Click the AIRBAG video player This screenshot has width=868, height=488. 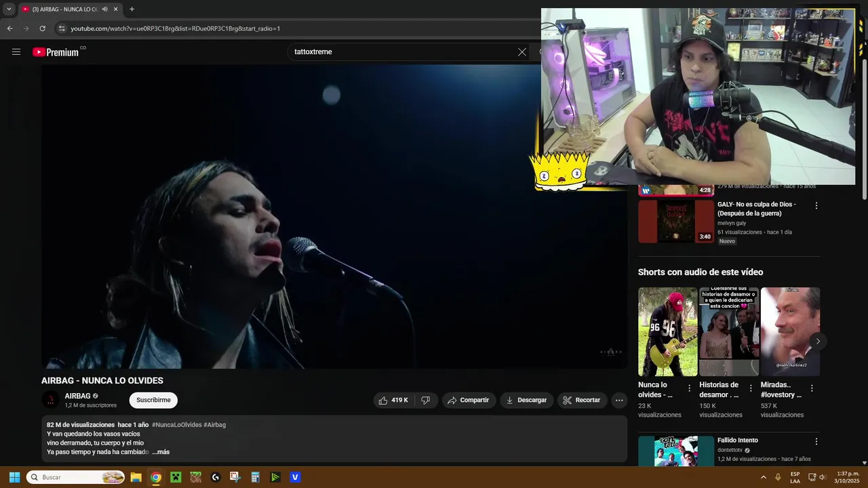click(x=334, y=217)
